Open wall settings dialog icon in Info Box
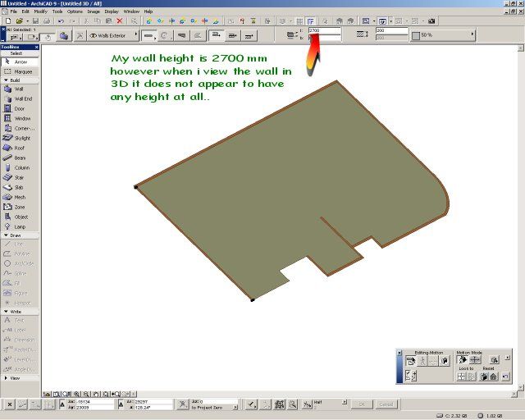 (64, 36)
